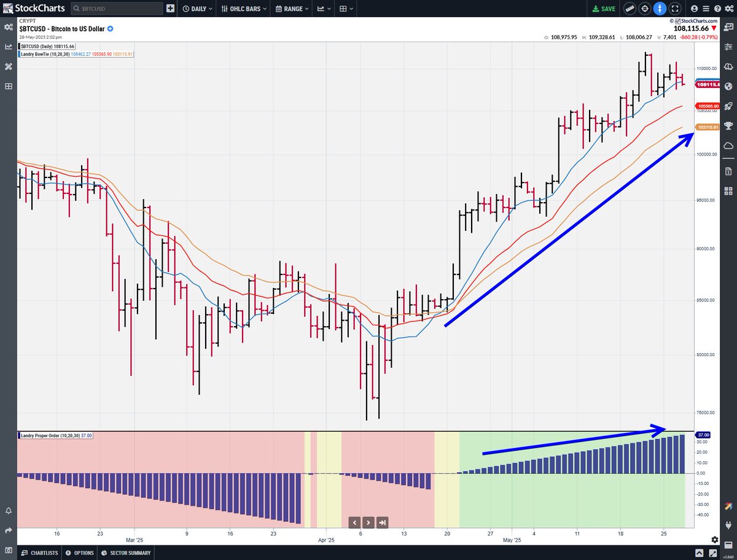Toggle the crosshair cursor tool

click(x=644, y=9)
